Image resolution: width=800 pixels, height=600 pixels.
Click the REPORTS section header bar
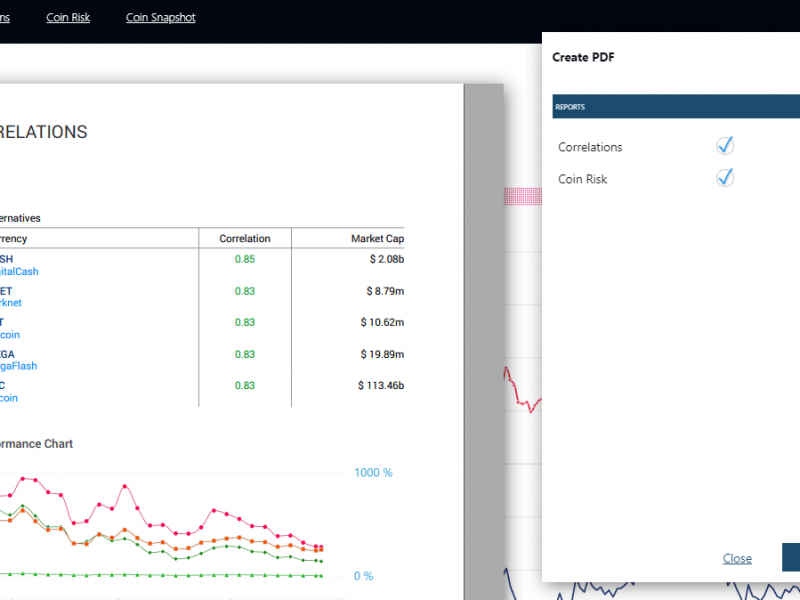[x=676, y=106]
